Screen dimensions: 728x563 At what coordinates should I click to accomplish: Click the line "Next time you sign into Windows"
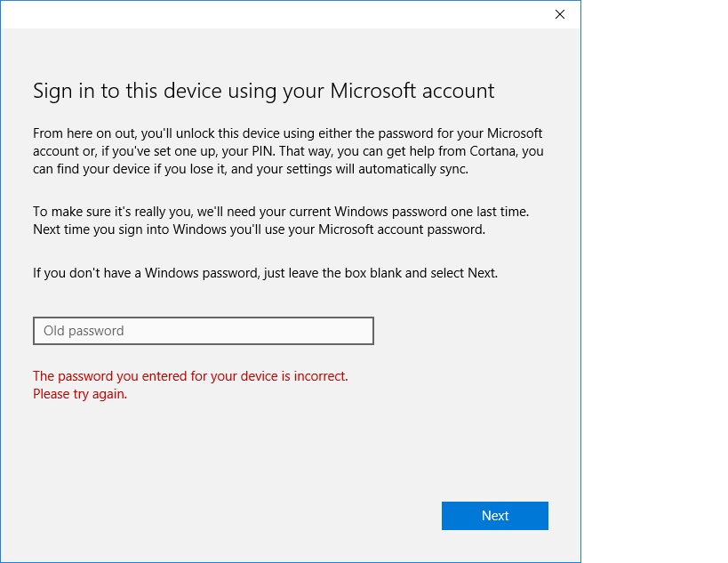pos(259,229)
